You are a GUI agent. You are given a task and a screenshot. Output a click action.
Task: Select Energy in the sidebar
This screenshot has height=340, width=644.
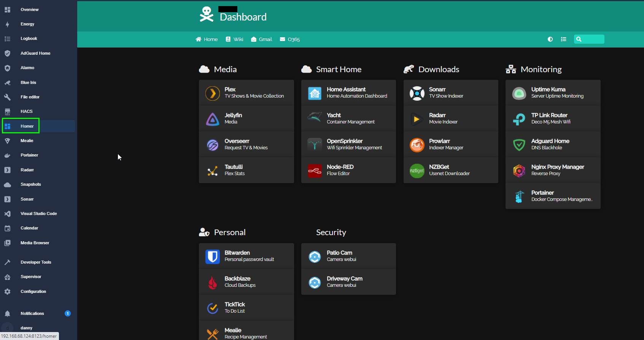[38, 24]
